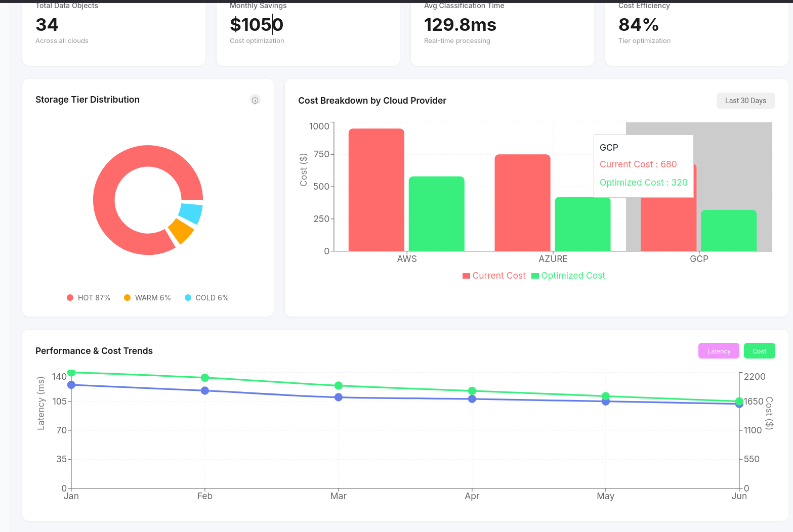Click the Total Data Objects stat card

pos(113,30)
